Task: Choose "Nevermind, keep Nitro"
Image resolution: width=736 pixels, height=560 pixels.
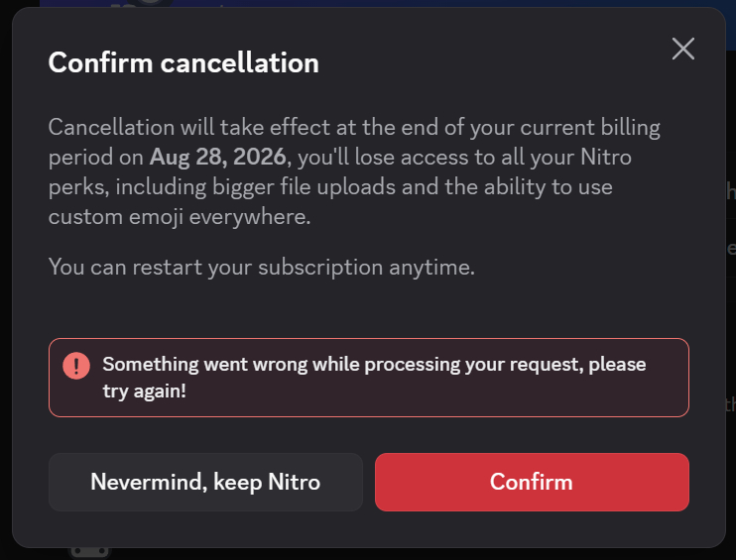Action: point(205,483)
